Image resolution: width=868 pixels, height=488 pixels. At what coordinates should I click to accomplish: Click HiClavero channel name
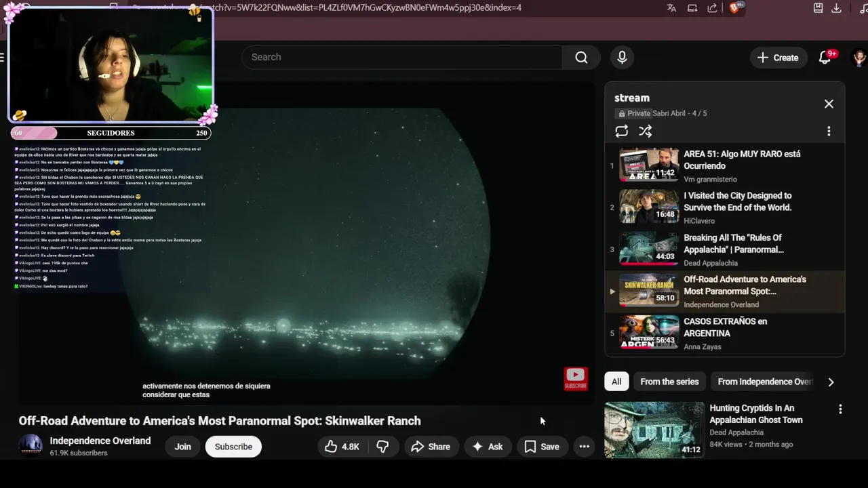click(698, 221)
